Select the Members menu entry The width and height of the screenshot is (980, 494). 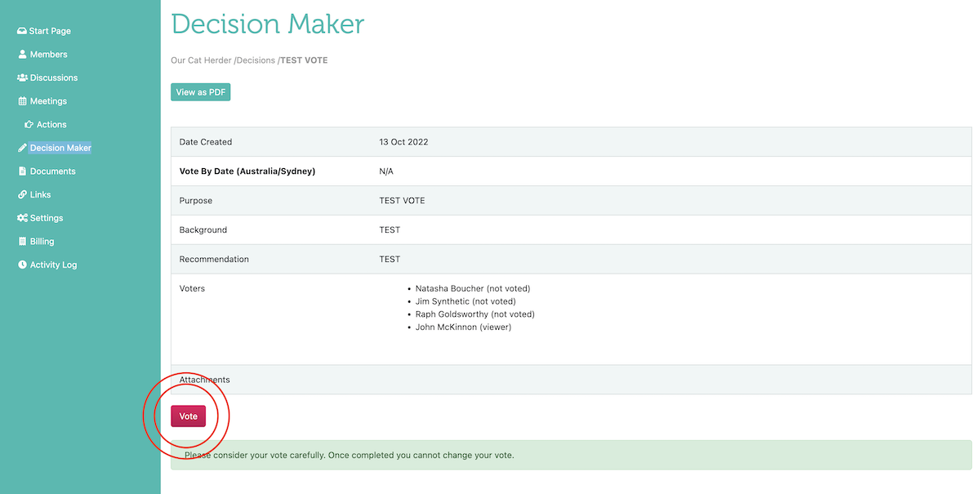point(47,54)
